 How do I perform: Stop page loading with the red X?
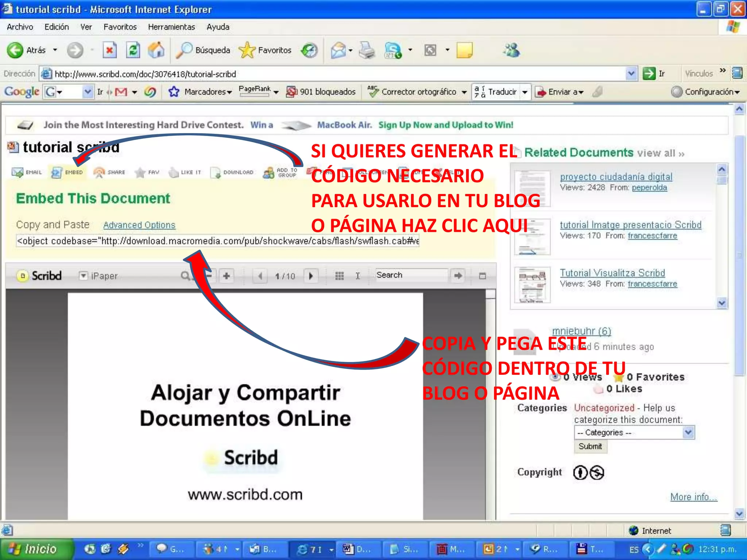[109, 50]
